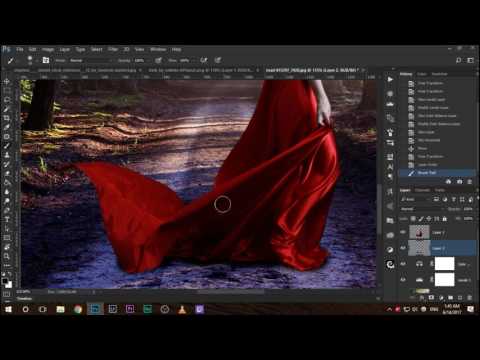Select the Eraser tool
The image size is (480, 360).
[x=7, y=173]
